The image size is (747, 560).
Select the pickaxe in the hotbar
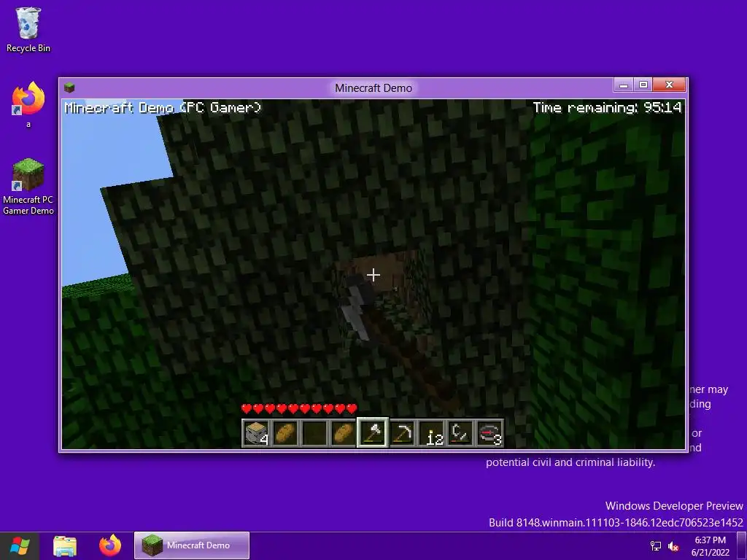402,433
